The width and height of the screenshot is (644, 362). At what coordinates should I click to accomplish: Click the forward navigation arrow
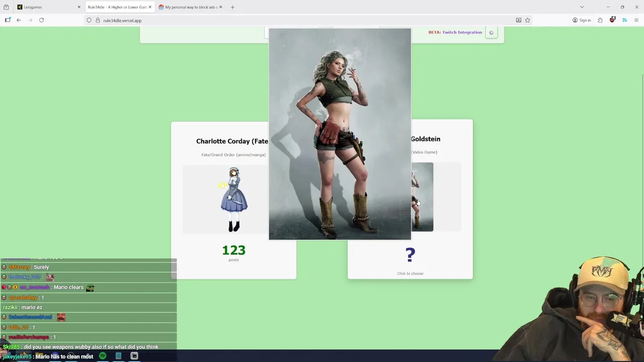(30, 20)
